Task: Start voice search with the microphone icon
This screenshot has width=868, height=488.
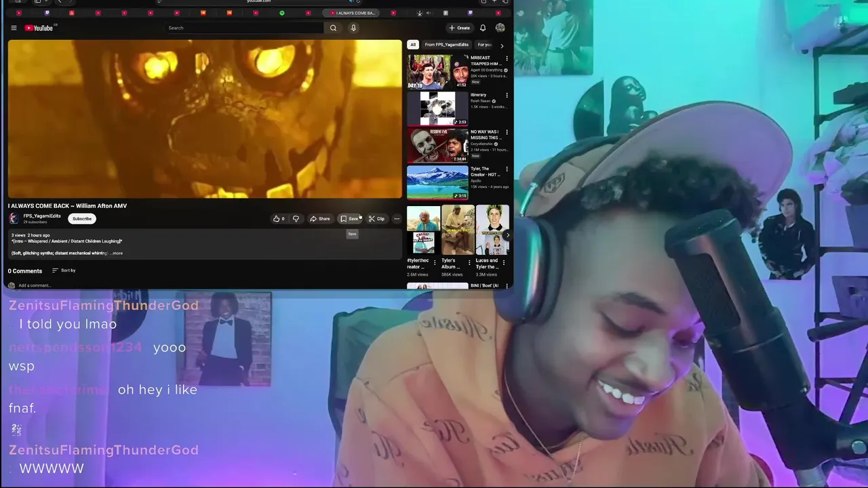Action: [x=353, y=28]
